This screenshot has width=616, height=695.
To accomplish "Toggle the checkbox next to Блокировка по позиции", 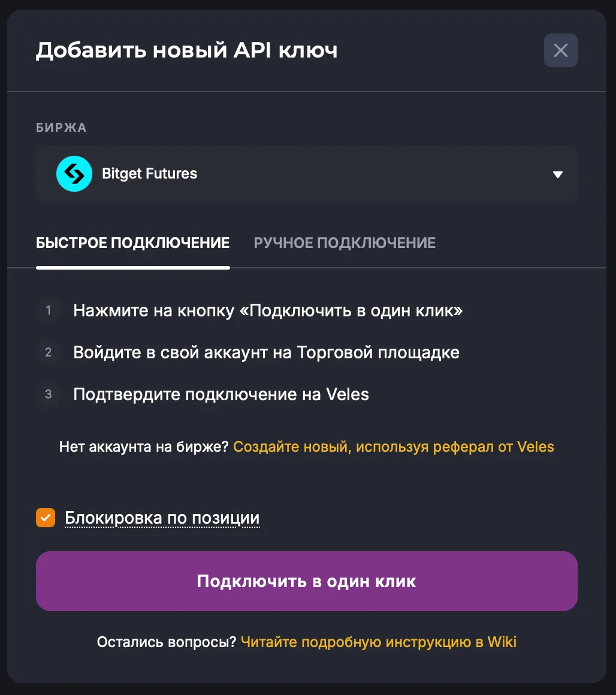I will [x=45, y=517].
